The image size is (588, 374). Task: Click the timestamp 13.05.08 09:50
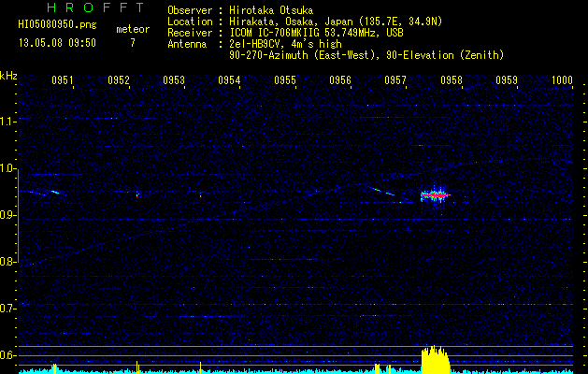click(57, 43)
